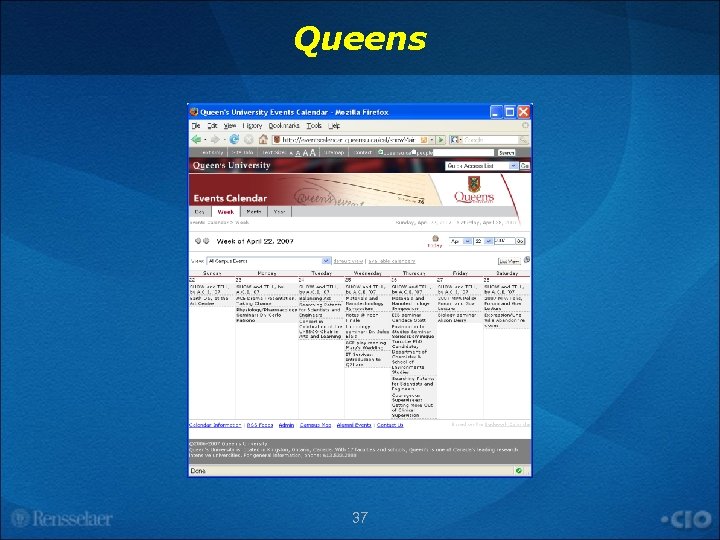This screenshot has height=540, width=720.
Task: Select the campus search radio button
Action: point(380,152)
